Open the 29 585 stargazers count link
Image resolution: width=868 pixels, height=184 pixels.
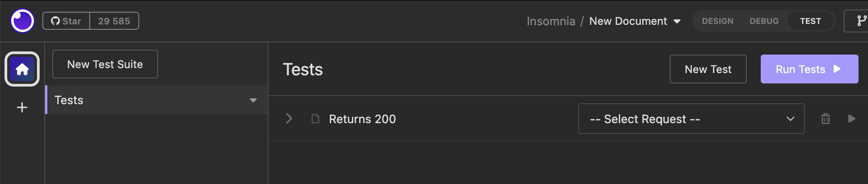[x=114, y=21]
